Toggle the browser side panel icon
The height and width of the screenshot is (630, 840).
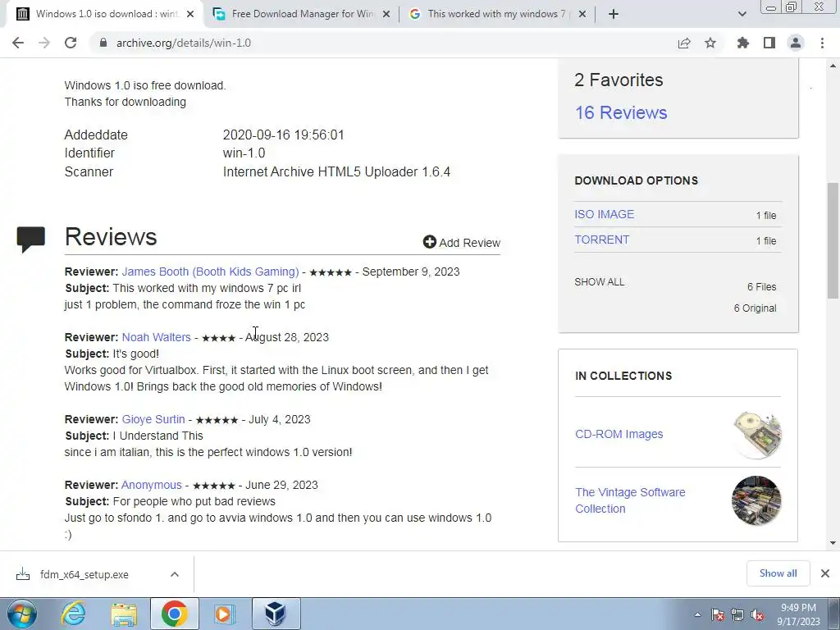(769, 43)
